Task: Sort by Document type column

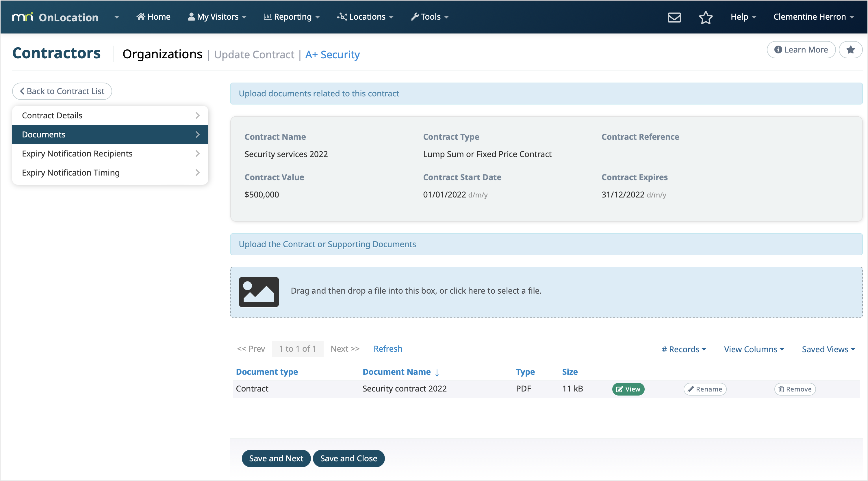Action: (267, 372)
